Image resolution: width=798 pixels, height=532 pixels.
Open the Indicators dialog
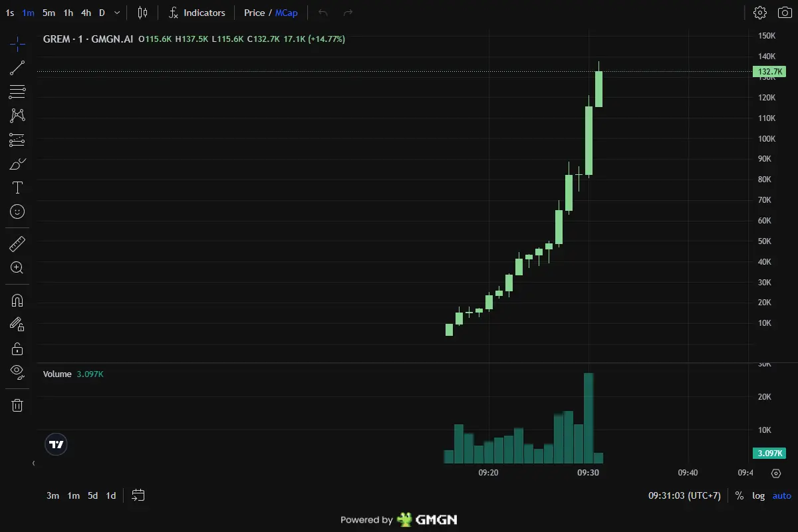pyautogui.click(x=198, y=13)
